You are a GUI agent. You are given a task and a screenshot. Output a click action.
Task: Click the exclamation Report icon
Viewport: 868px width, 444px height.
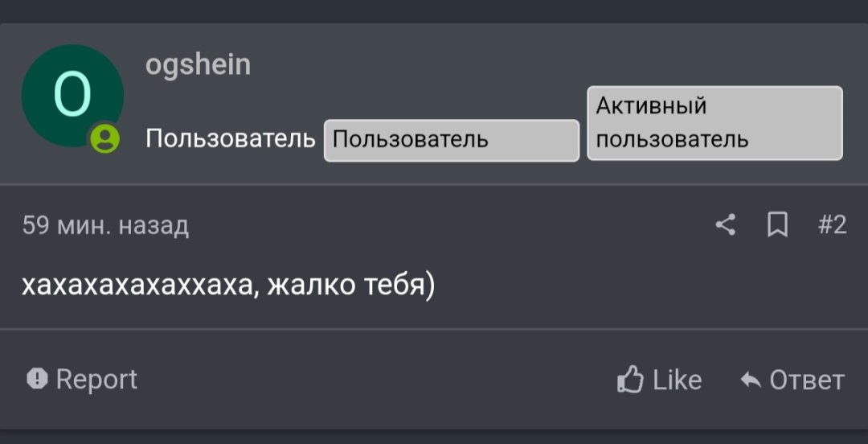(x=38, y=379)
